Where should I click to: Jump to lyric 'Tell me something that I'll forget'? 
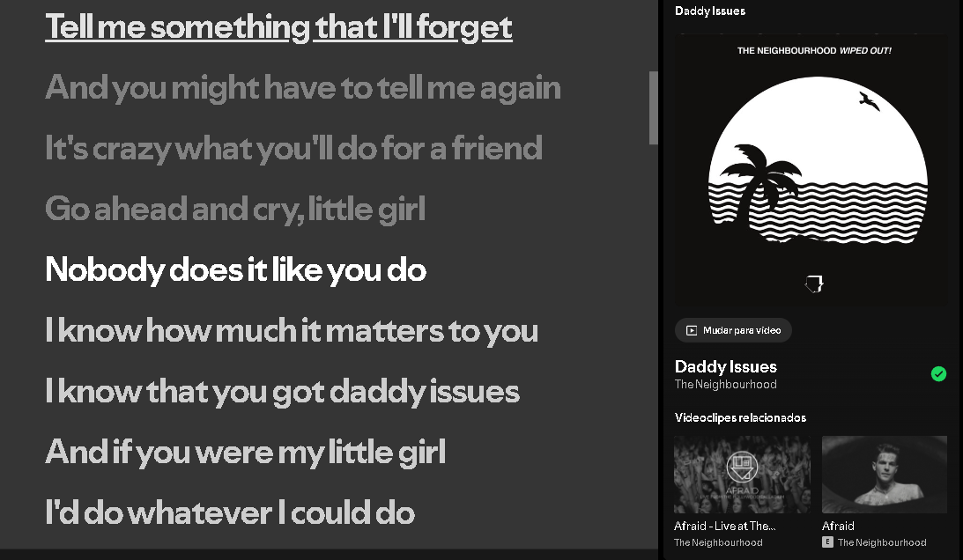[278, 27]
